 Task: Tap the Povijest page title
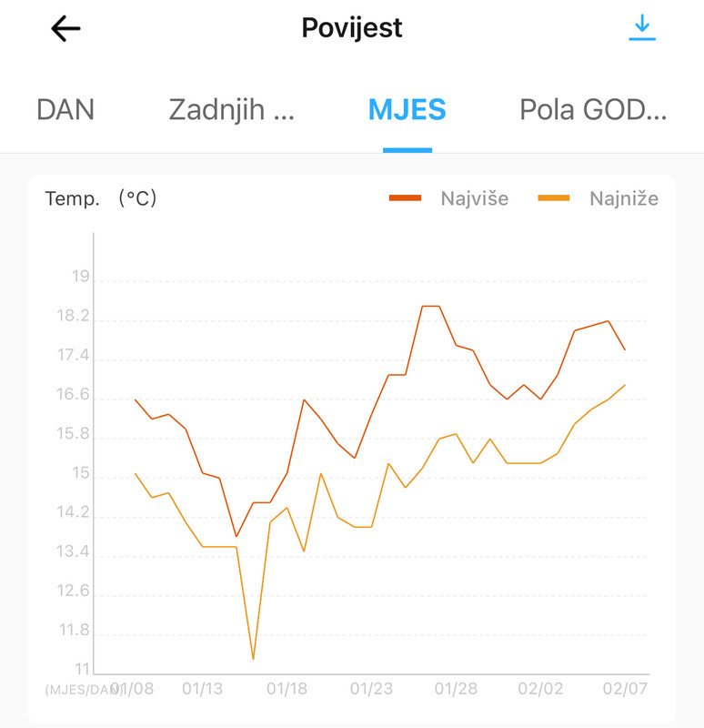pos(352,28)
